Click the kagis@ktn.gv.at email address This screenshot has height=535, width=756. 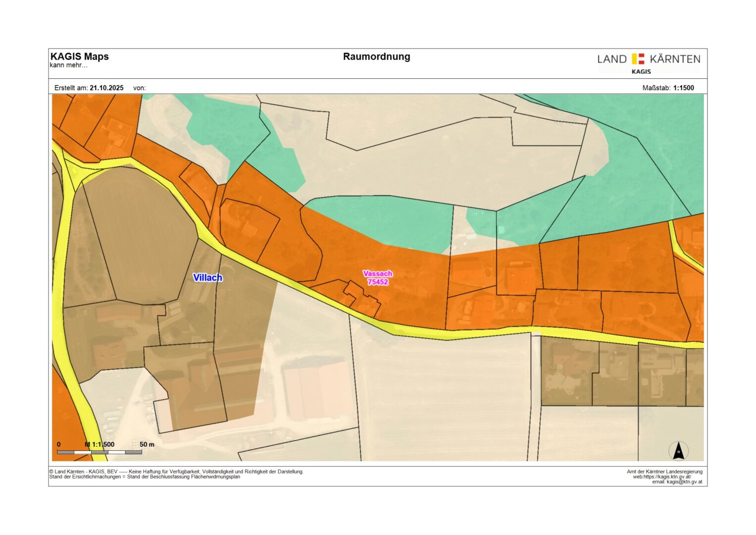(684, 482)
